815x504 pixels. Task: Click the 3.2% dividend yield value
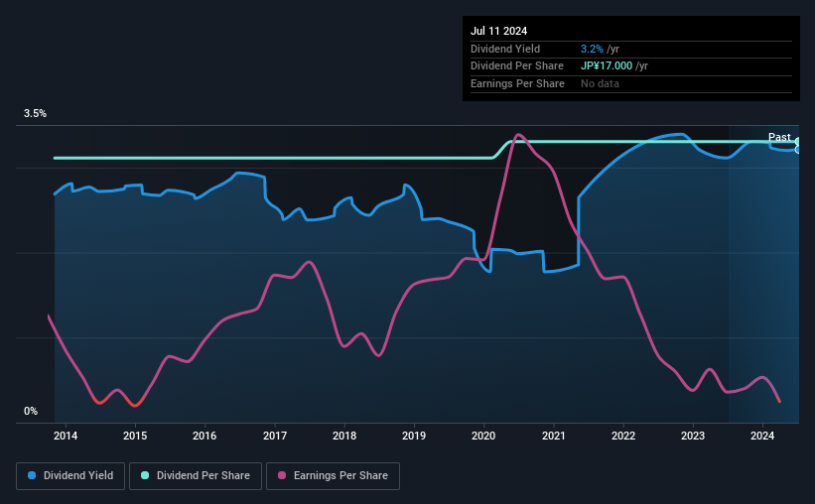coord(592,49)
